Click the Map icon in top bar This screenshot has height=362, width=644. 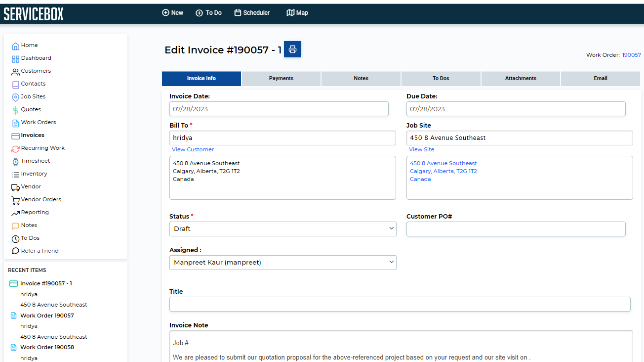click(x=290, y=13)
